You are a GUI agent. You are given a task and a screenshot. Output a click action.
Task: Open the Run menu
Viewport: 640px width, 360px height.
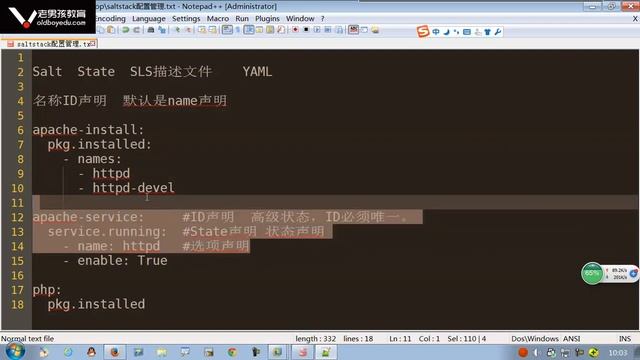[242, 19]
